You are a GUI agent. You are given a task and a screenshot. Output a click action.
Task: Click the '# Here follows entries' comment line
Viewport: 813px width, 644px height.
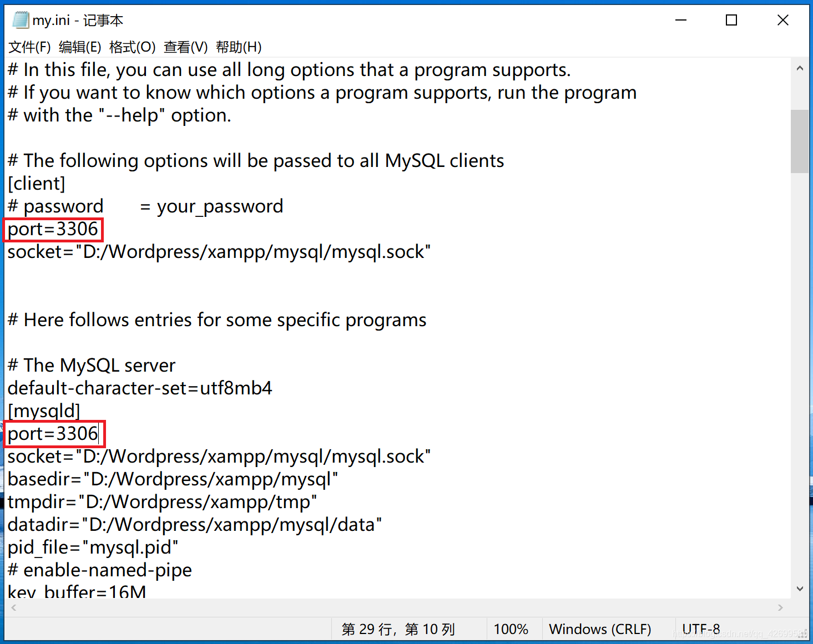[x=217, y=320]
